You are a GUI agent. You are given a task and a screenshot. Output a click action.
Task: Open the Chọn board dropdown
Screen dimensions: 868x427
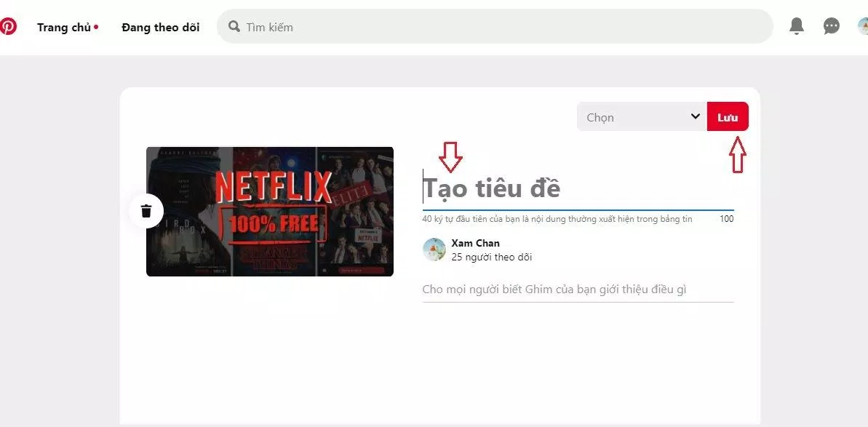pyautogui.click(x=633, y=117)
